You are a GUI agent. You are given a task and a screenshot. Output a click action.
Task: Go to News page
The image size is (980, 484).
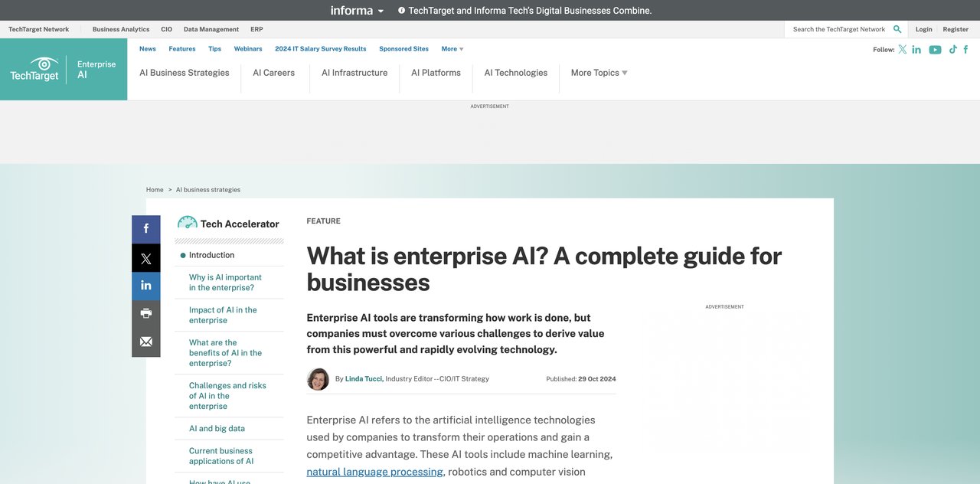(x=148, y=49)
